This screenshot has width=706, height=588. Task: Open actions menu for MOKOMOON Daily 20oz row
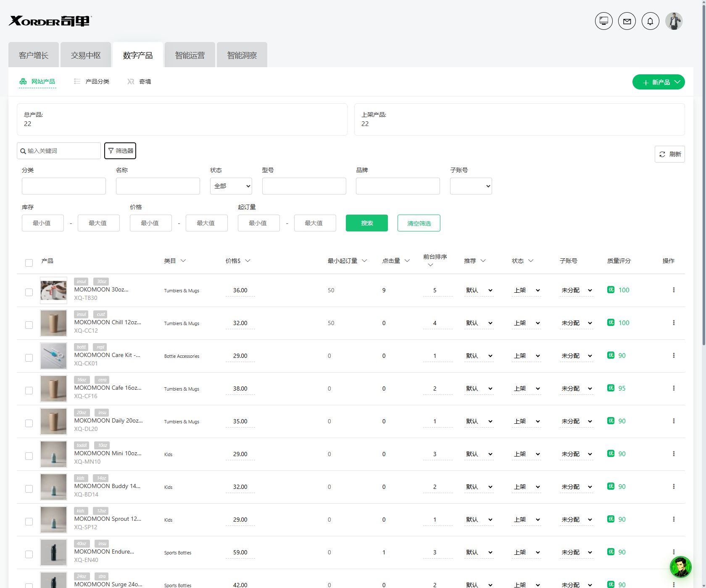[674, 421]
